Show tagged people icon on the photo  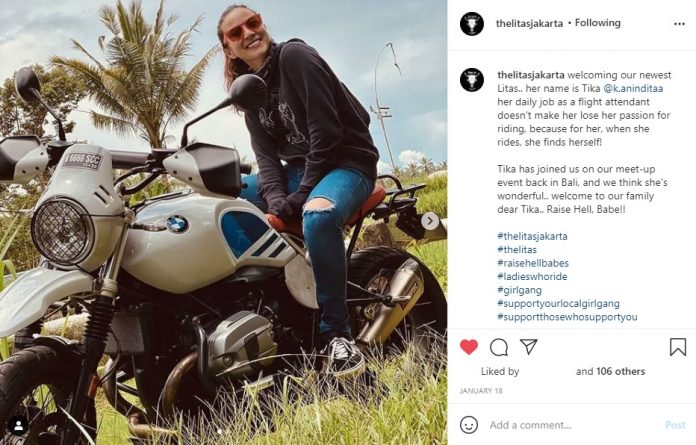point(19,426)
